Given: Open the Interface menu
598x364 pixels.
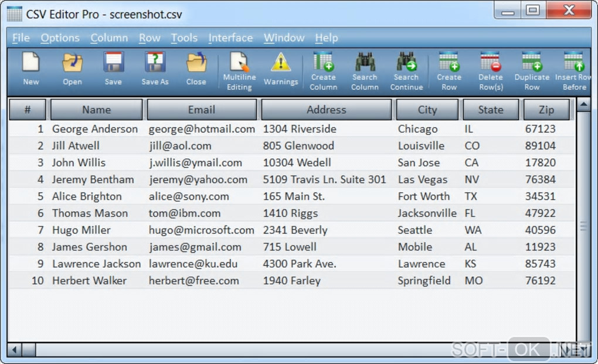Looking at the screenshot, I should click(230, 38).
